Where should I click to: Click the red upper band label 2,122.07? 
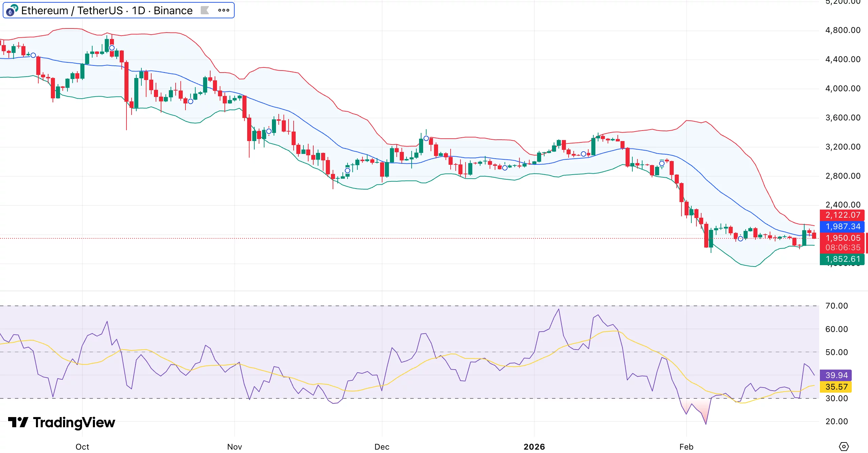(843, 215)
